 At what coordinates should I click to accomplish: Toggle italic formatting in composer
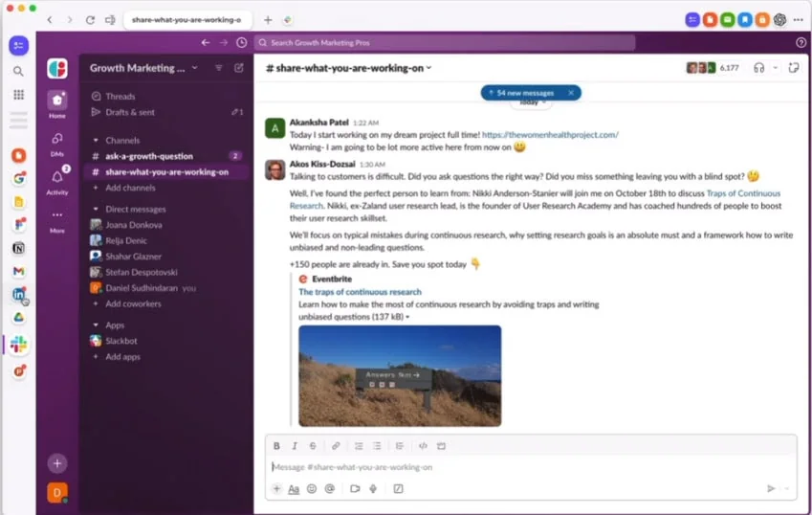[295, 446]
